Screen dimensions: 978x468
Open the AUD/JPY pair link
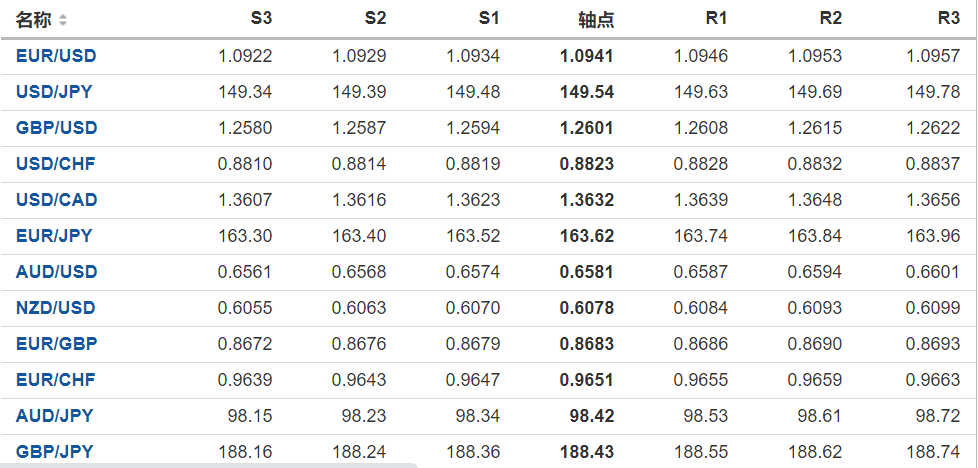pos(54,416)
